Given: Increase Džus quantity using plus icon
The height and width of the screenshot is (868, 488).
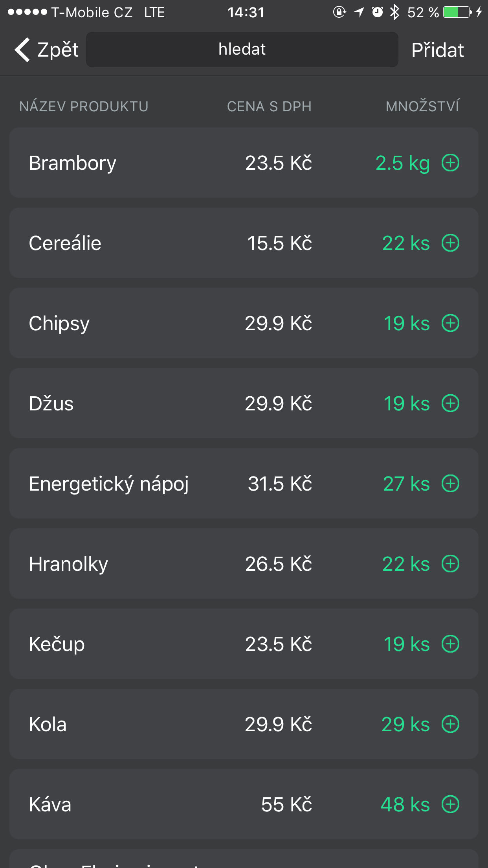Looking at the screenshot, I should tap(450, 403).
